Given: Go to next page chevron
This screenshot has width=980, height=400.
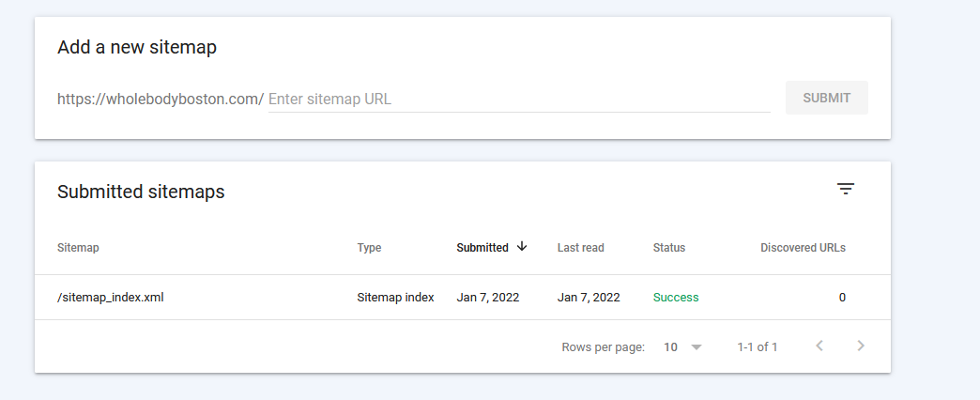Looking at the screenshot, I should pyautogui.click(x=861, y=346).
